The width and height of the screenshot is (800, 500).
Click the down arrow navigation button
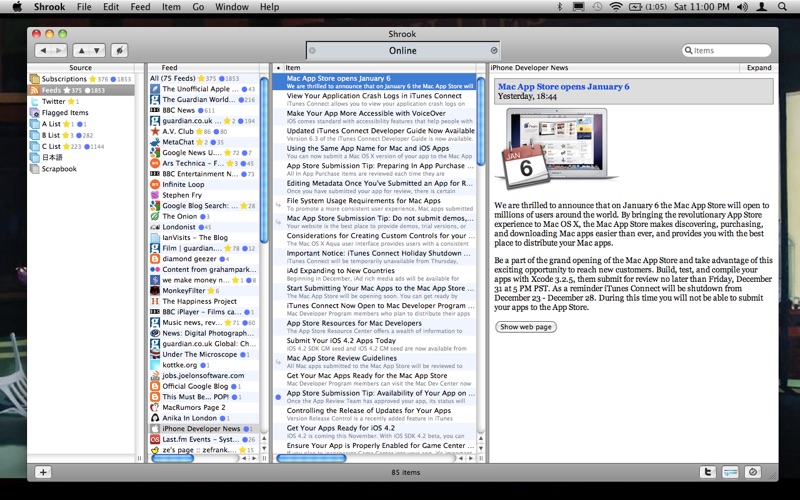click(95, 50)
